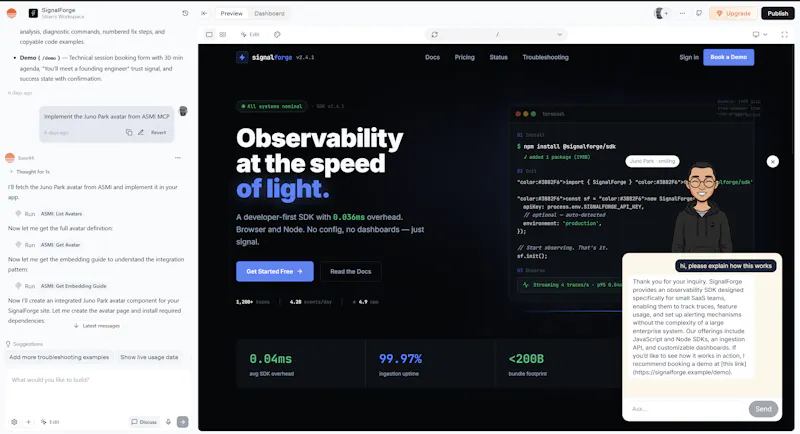Open the page path dropdown chevron
Screen dimensions: 800x434
click(560, 35)
